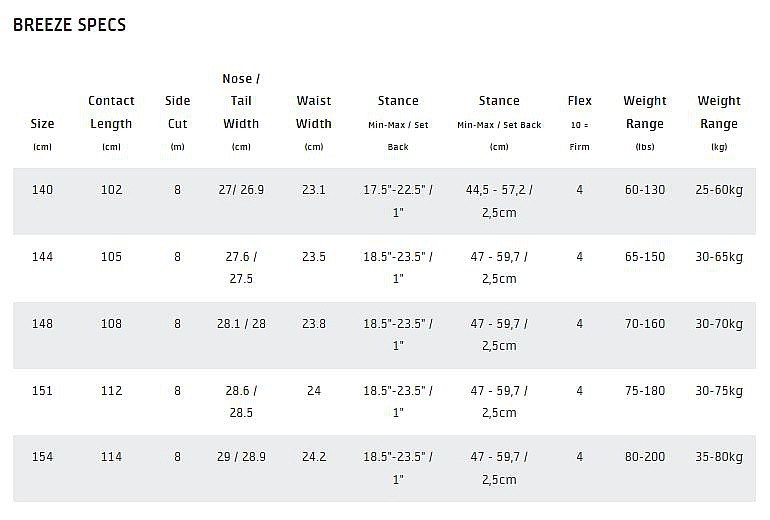The height and width of the screenshot is (520, 770).
Task: Click the BREEZE SPECS heading
Action: pyautogui.click(x=69, y=25)
